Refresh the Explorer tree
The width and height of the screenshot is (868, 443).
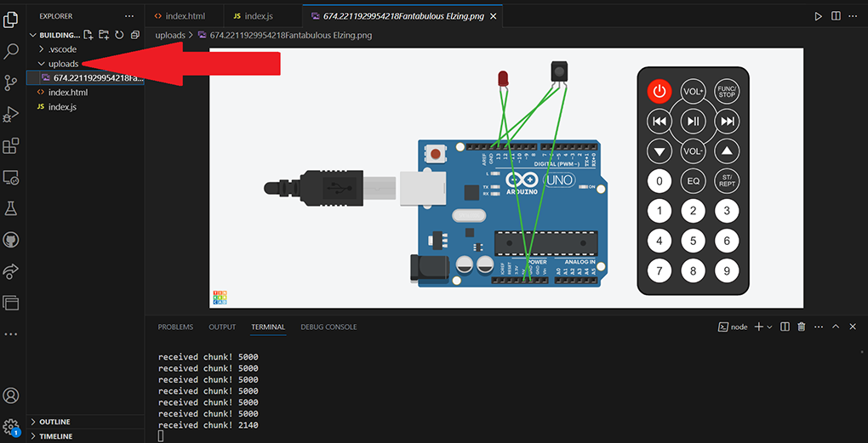click(119, 35)
